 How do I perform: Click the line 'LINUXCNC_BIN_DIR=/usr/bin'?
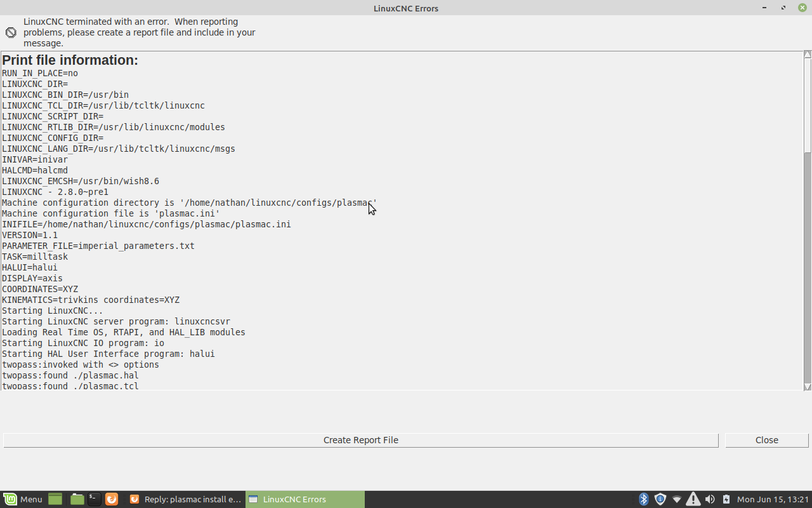[x=65, y=95]
